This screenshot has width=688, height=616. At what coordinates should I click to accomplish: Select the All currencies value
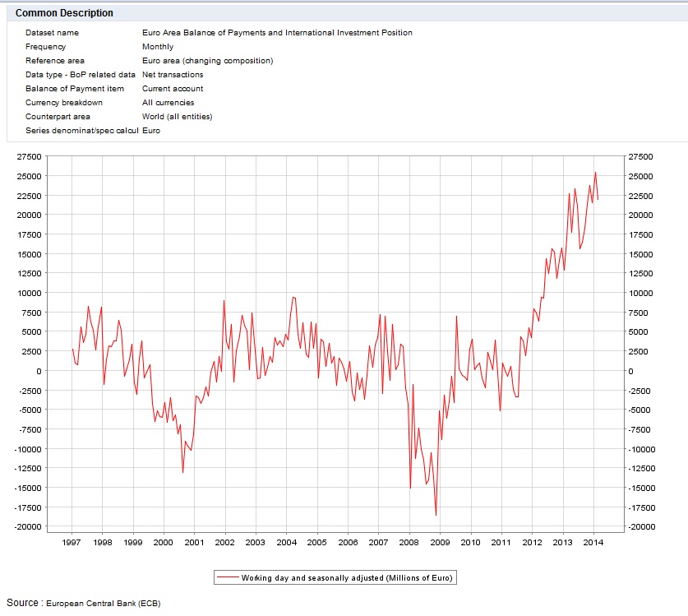tap(168, 103)
